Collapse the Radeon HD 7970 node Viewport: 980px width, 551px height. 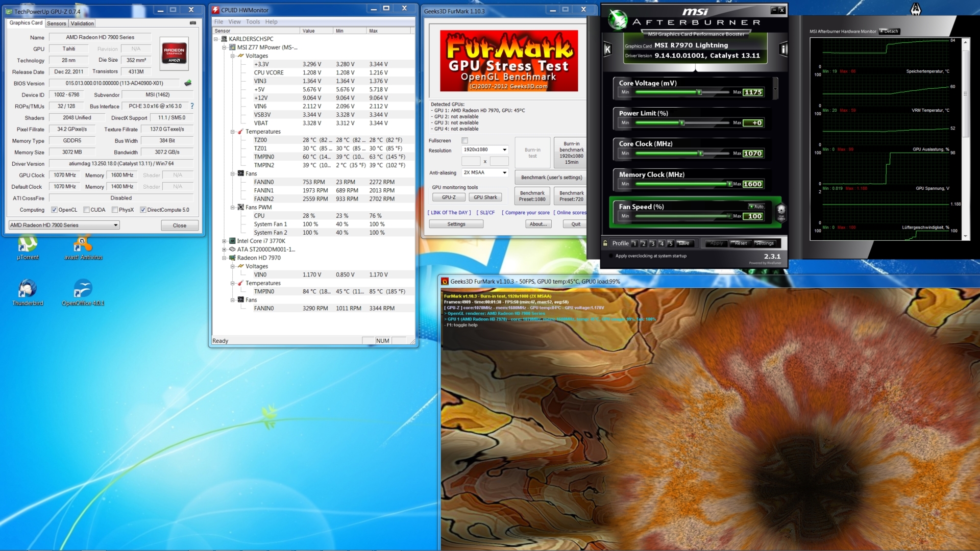(224, 258)
